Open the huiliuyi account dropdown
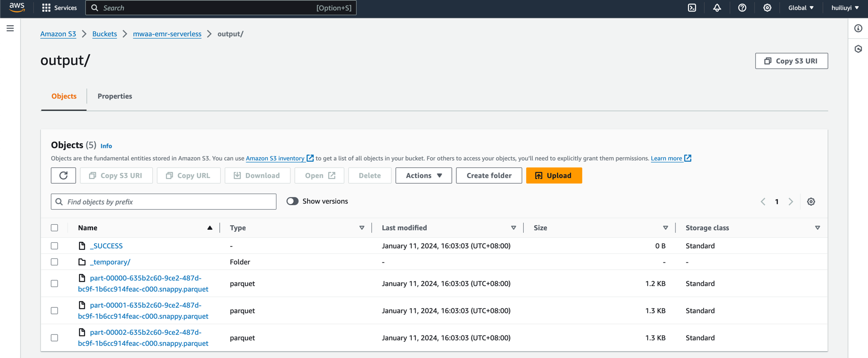The image size is (868, 358). [844, 8]
